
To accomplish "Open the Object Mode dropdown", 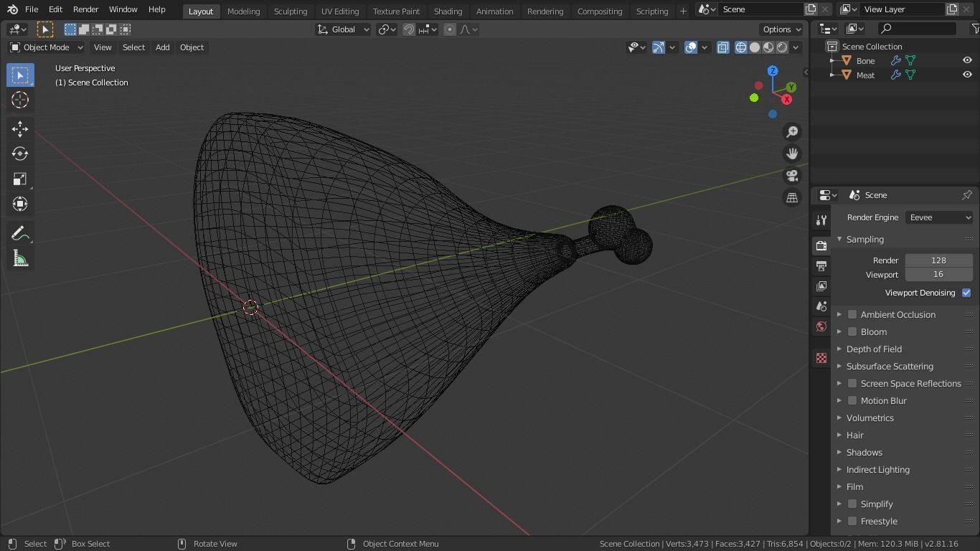I will pos(46,47).
